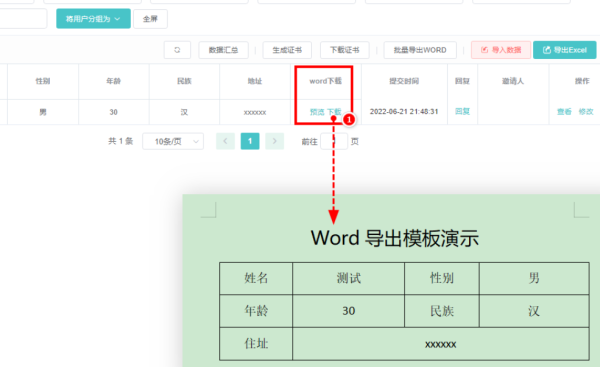The width and height of the screenshot is (600, 367).
Task: Click the 汉 cell in data row
Action: click(184, 112)
